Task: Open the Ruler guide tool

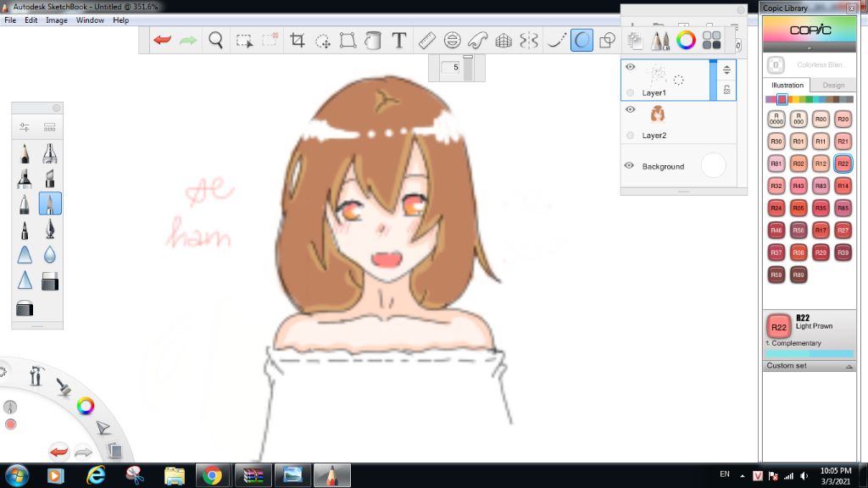Action: point(427,40)
